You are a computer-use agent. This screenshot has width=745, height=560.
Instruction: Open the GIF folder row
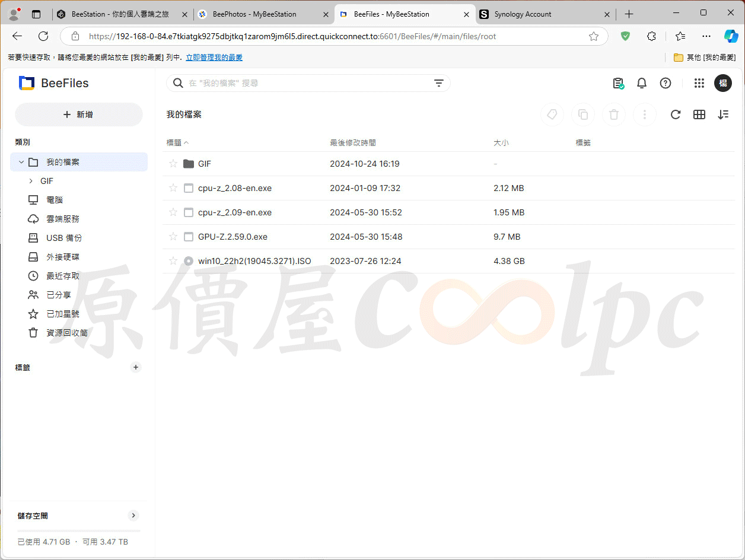point(449,164)
